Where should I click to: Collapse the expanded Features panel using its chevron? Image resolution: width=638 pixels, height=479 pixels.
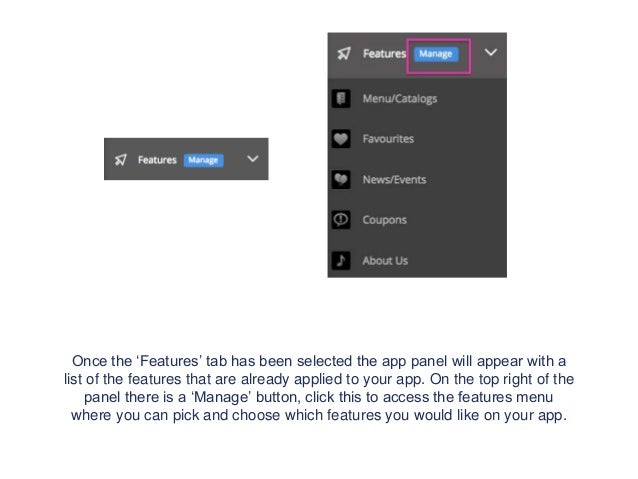coord(490,53)
